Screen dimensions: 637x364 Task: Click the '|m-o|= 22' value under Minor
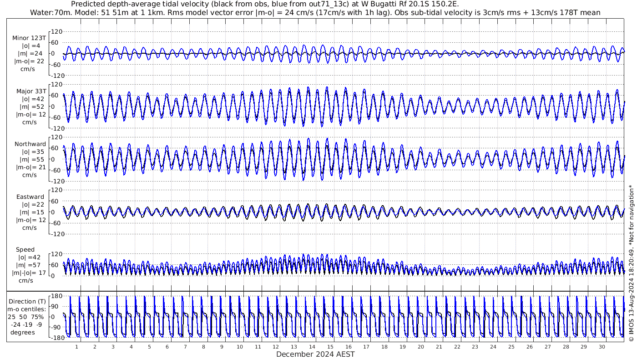coord(29,61)
